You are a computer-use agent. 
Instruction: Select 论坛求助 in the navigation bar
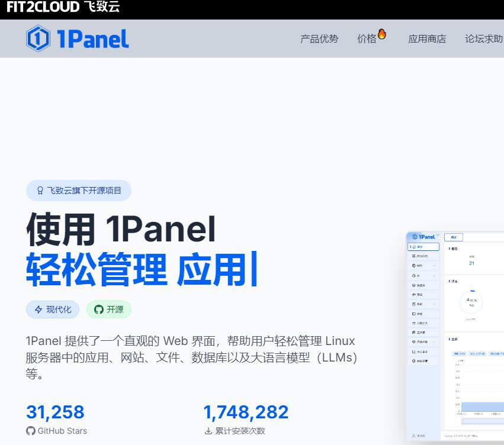(x=483, y=39)
